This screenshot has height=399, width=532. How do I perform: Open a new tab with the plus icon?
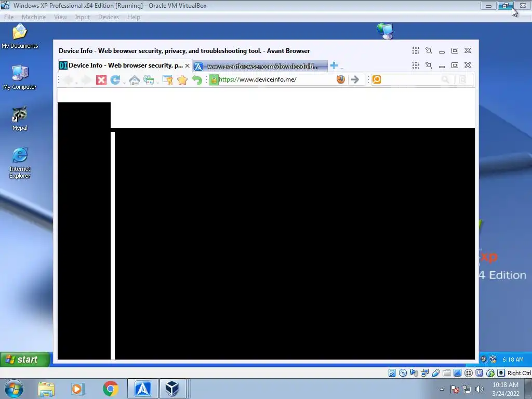coord(334,65)
